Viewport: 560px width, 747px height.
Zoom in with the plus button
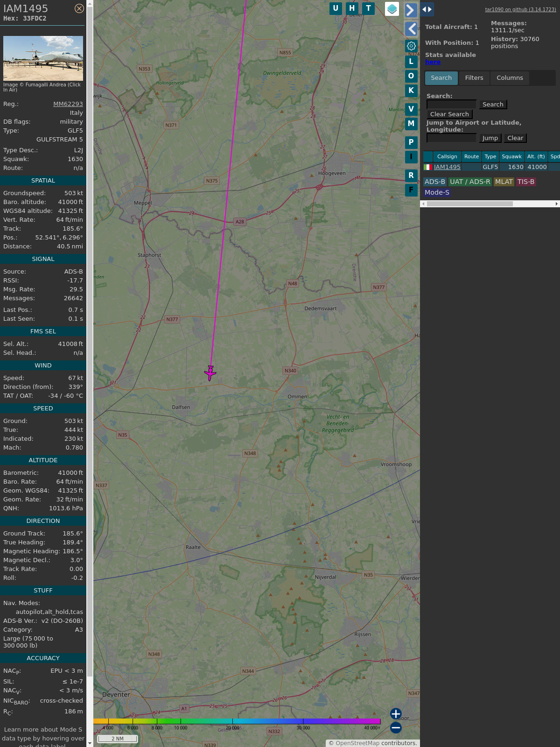(x=396, y=714)
